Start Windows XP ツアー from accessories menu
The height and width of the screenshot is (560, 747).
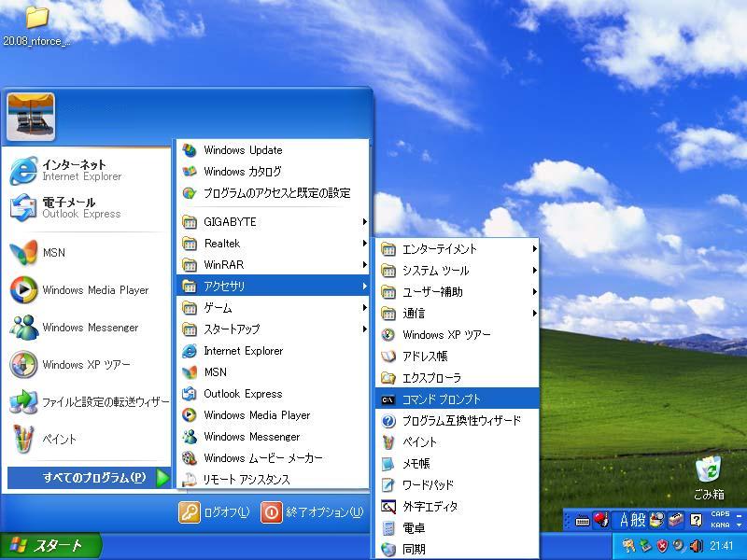coord(458,335)
